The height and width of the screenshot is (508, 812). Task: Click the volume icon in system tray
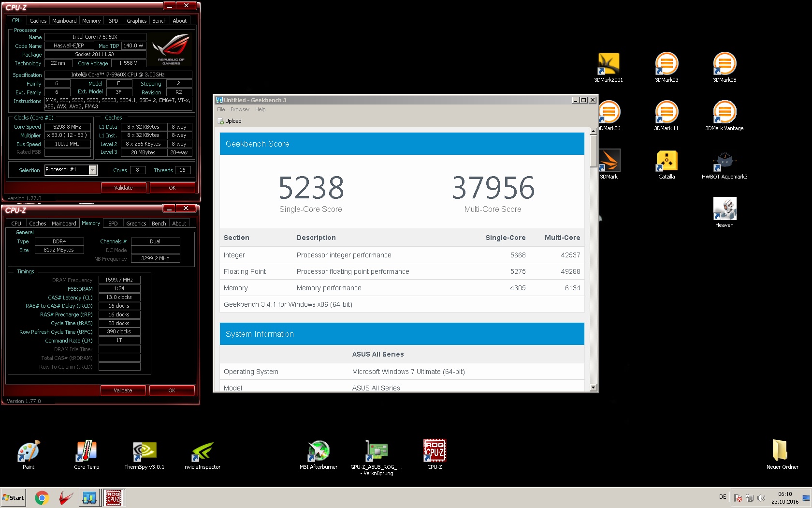click(x=761, y=498)
